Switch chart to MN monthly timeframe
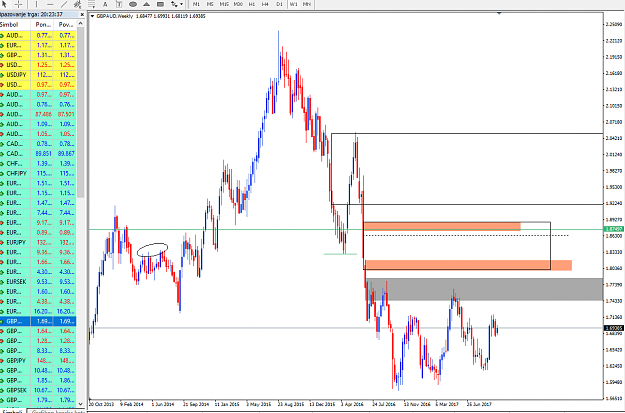The image size is (625, 413). click(x=307, y=4)
